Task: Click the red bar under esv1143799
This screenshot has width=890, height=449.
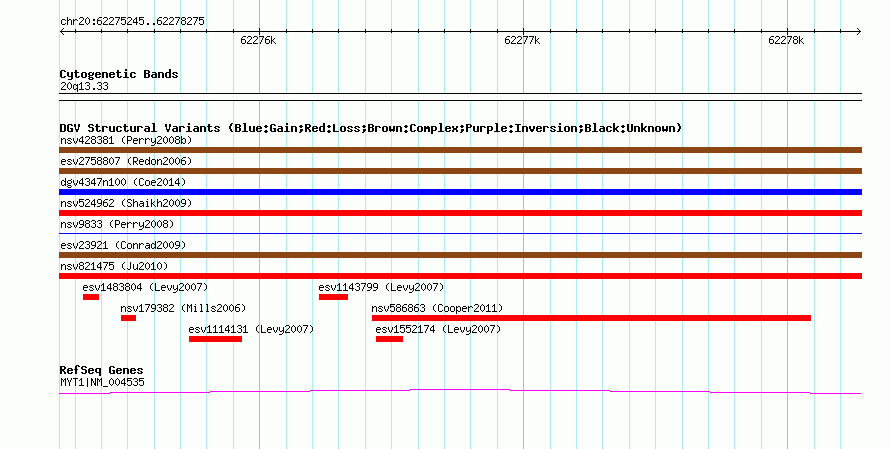Action: (333, 297)
